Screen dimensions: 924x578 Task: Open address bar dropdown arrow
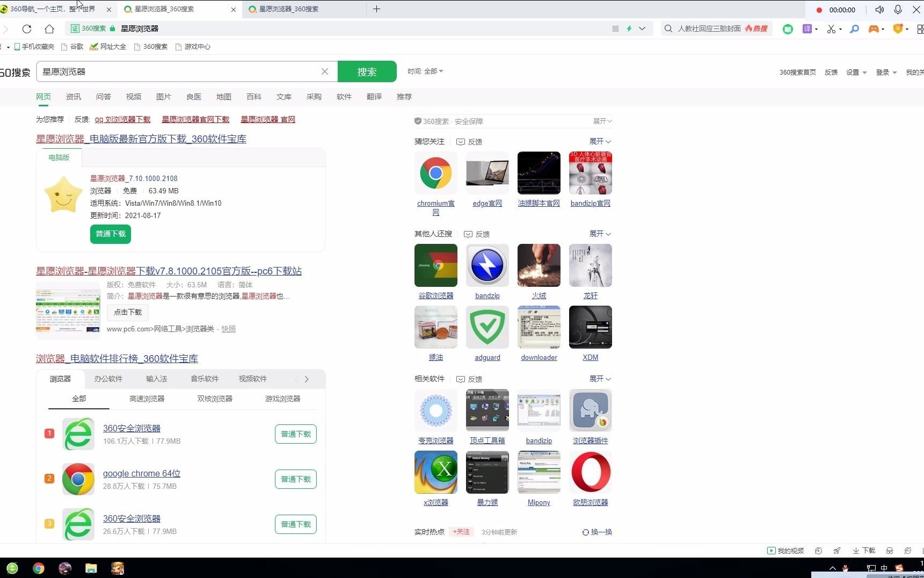click(x=642, y=28)
